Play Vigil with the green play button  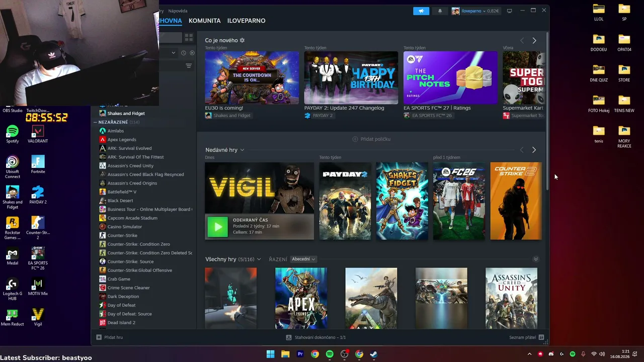tap(218, 227)
